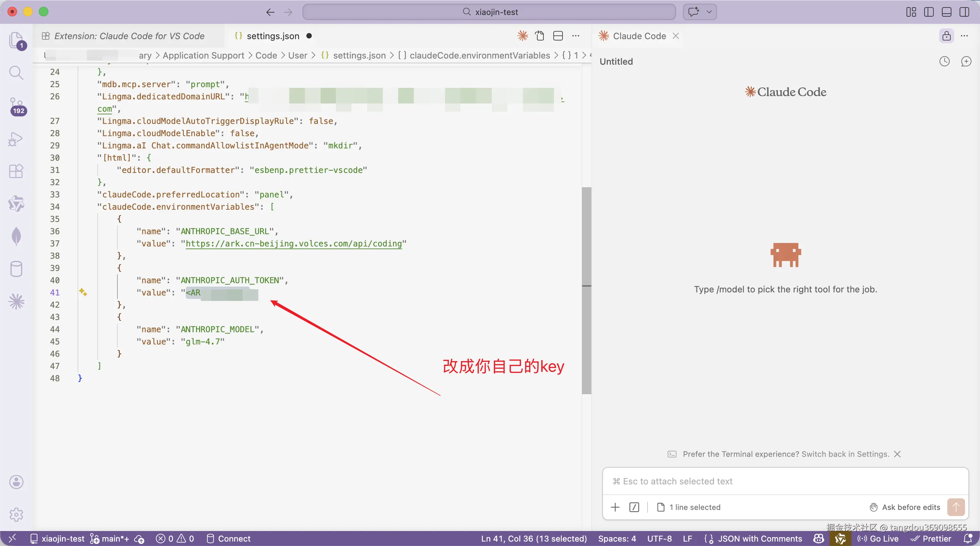Toggle the Ask before edits mode
This screenshot has height=546, width=980.
[x=905, y=507]
